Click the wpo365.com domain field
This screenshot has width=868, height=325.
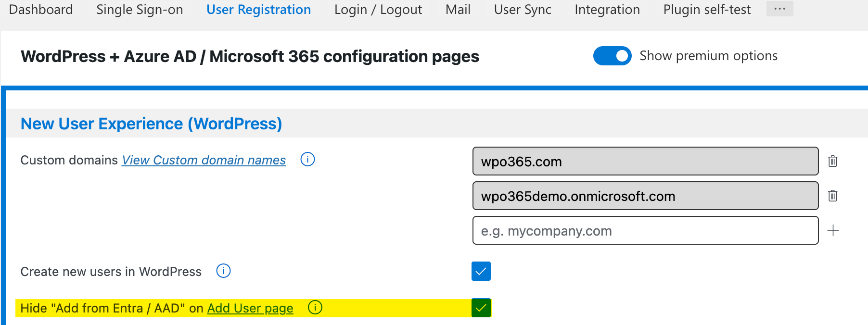pyautogui.click(x=645, y=161)
